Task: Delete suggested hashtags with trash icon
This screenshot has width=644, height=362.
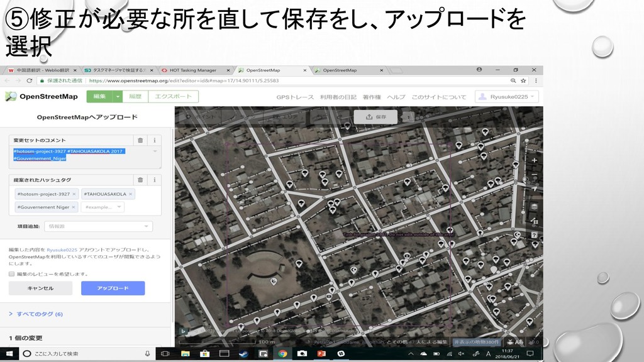Action: 140,179
